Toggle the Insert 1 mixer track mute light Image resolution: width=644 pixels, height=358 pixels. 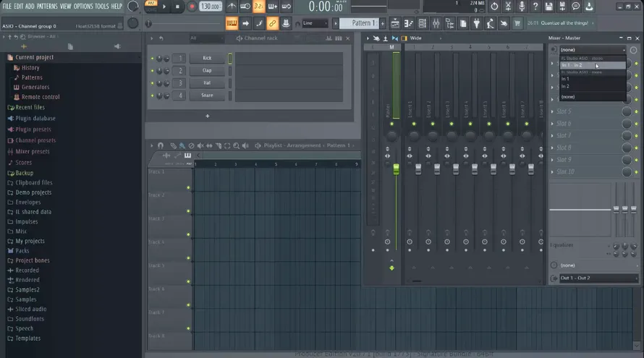point(414,124)
